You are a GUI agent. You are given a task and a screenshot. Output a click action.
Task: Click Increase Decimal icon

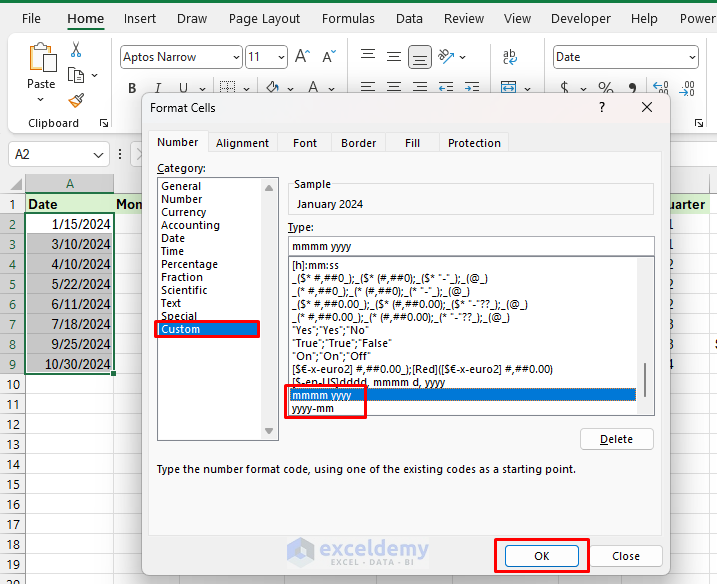click(x=661, y=87)
